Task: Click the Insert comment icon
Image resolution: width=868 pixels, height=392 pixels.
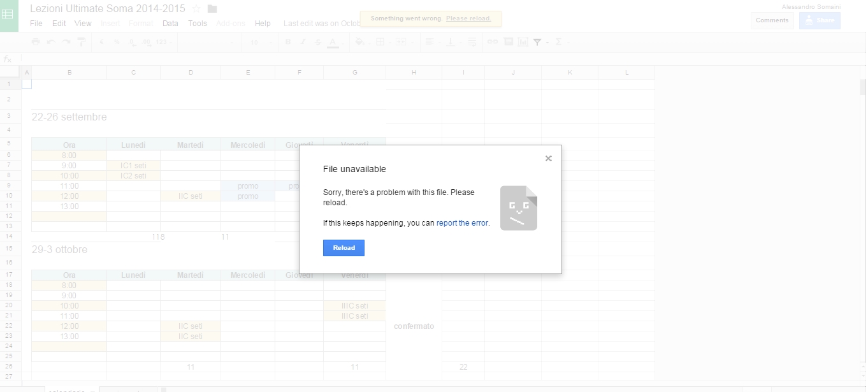Action: (508, 42)
